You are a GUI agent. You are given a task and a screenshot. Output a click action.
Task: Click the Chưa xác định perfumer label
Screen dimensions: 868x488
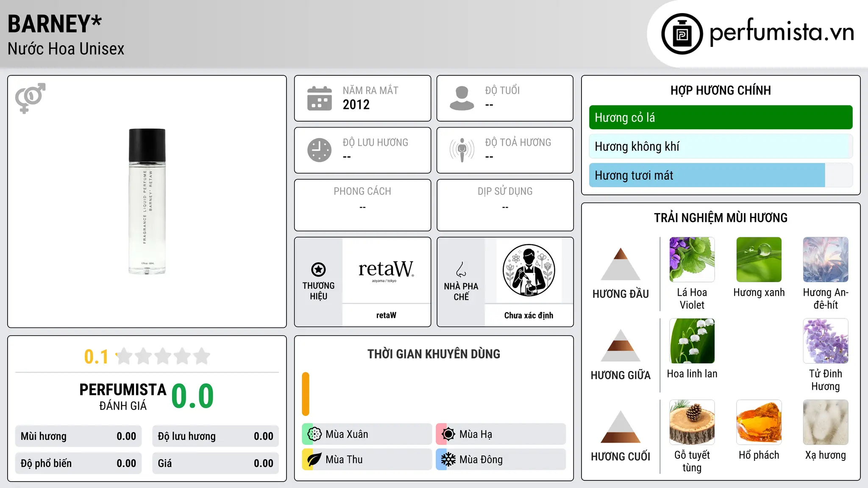click(529, 315)
